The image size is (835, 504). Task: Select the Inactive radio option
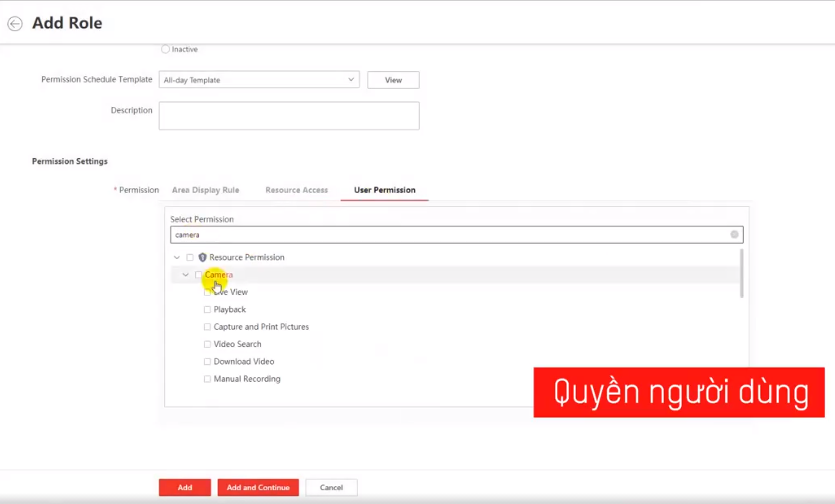pyautogui.click(x=166, y=49)
